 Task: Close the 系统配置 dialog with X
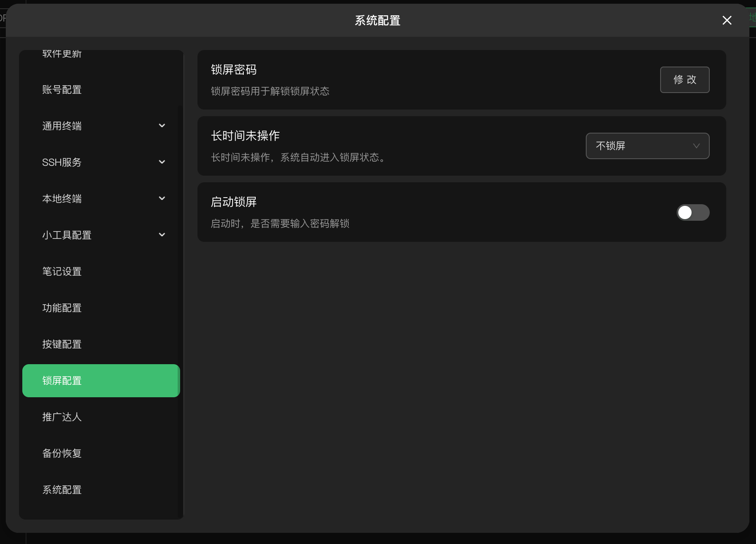(727, 20)
